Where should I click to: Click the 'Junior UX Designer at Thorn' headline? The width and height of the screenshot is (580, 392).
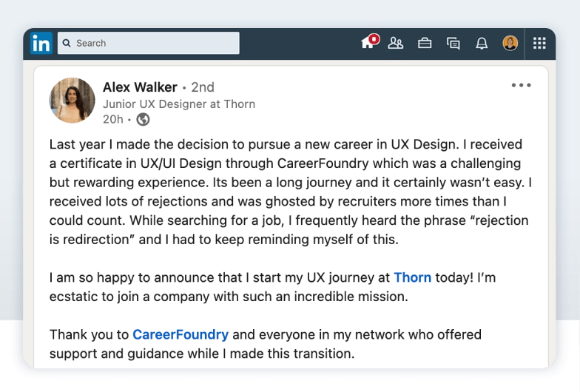[179, 104]
